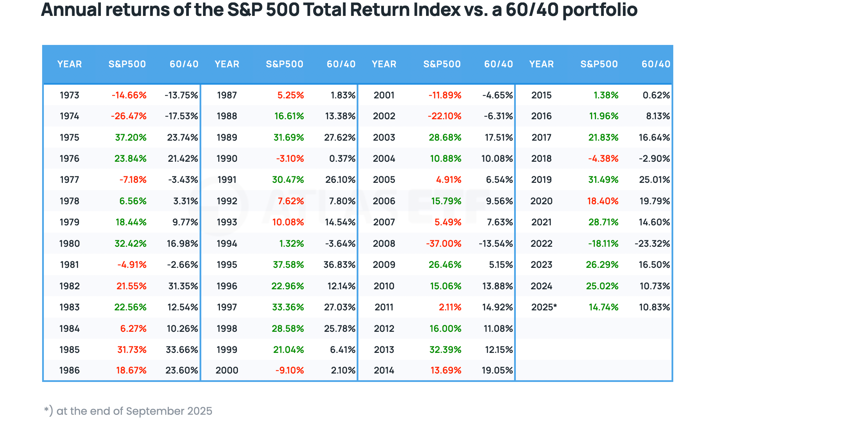
Task: Click the 28.71% S&P500 return for 2021
Action: pos(603,222)
